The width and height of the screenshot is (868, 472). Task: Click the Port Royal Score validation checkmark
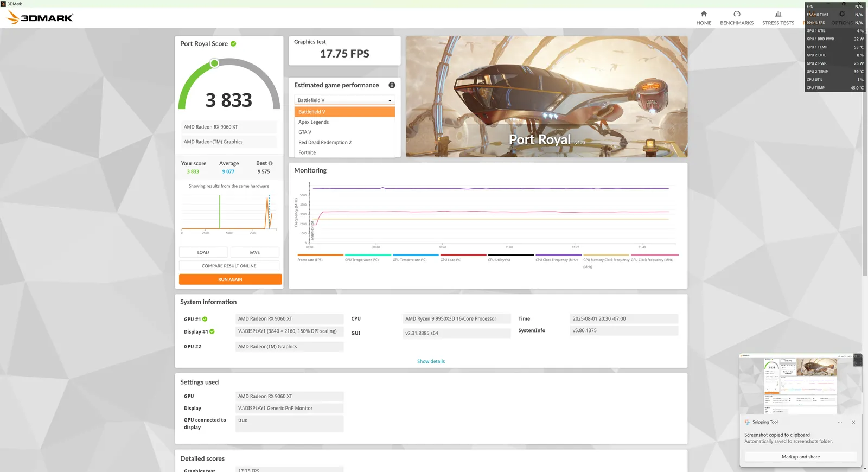pos(233,44)
